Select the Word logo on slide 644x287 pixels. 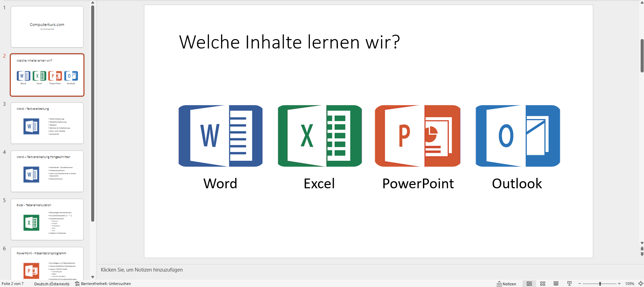click(220, 136)
